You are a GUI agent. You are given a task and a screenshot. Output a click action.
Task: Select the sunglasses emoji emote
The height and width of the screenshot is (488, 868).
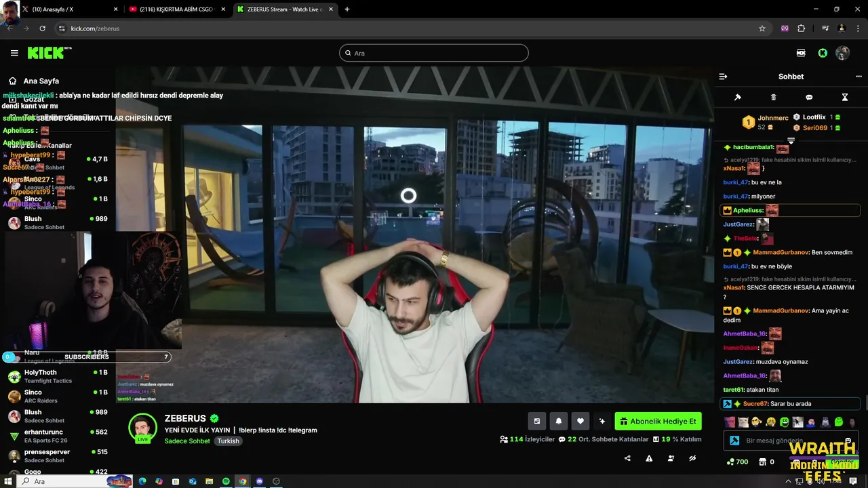point(757,422)
